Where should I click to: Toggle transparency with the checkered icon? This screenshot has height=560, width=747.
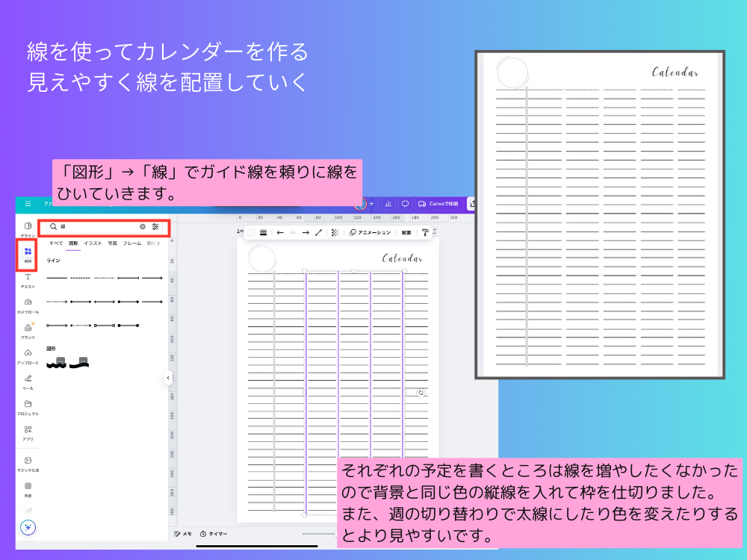point(335,232)
